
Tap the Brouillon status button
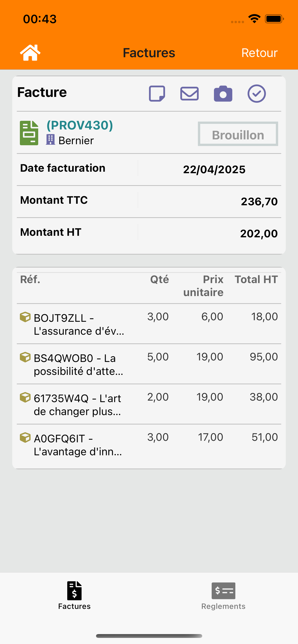(238, 134)
